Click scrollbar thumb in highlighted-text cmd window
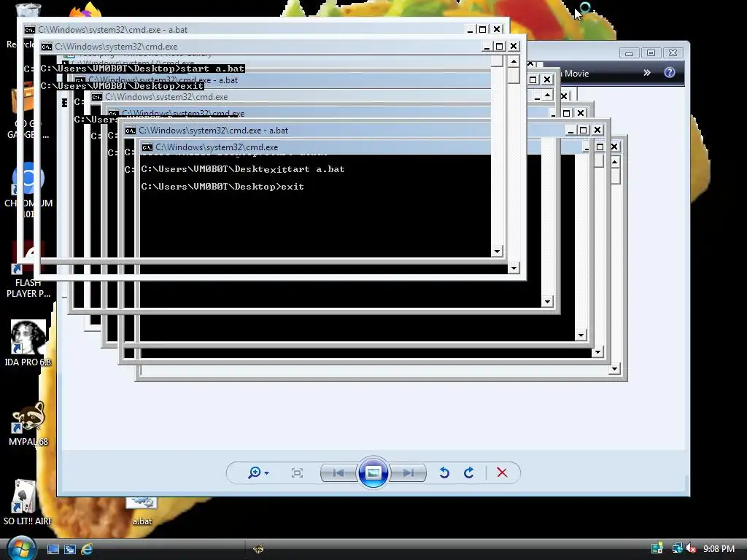The height and width of the screenshot is (560, 747). [514, 75]
